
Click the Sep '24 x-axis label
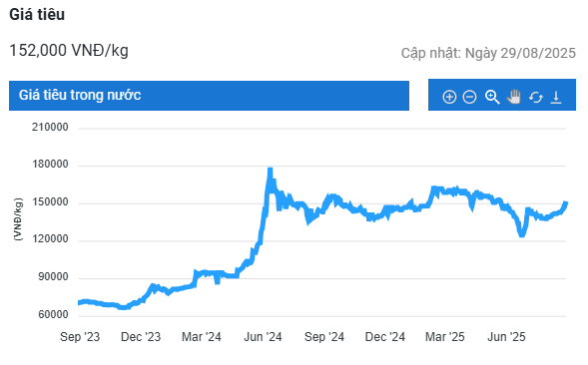pyautogui.click(x=324, y=336)
